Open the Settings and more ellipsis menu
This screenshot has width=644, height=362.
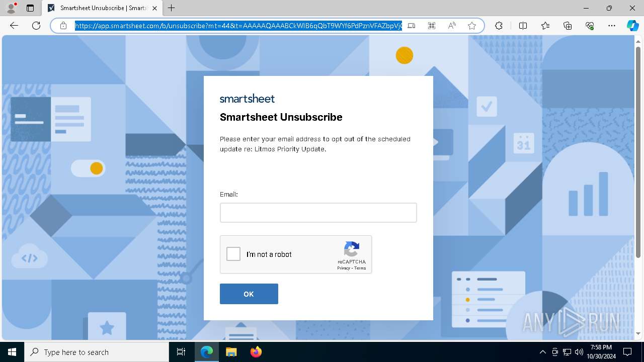tap(612, 26)
